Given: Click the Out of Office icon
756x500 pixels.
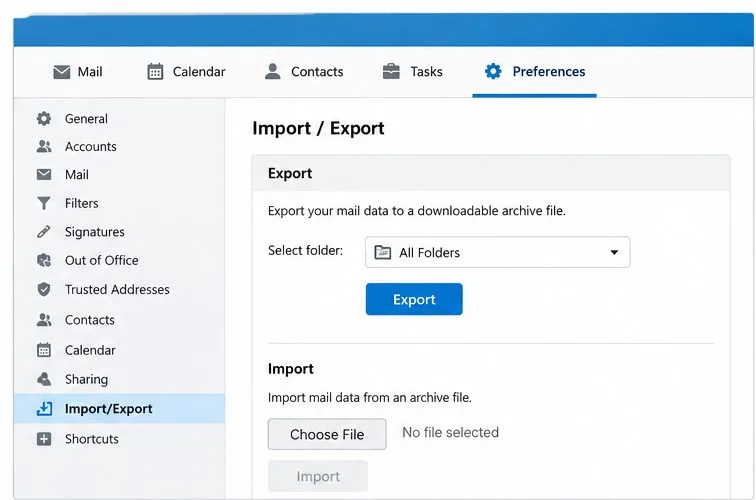Looking at the screenshot, I should point(44,260).
